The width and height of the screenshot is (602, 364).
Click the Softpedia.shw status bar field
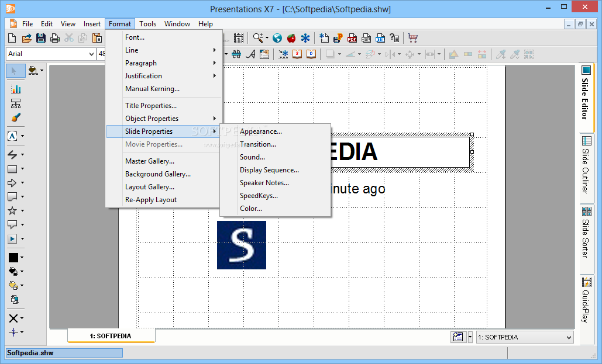tap(64, 353)
